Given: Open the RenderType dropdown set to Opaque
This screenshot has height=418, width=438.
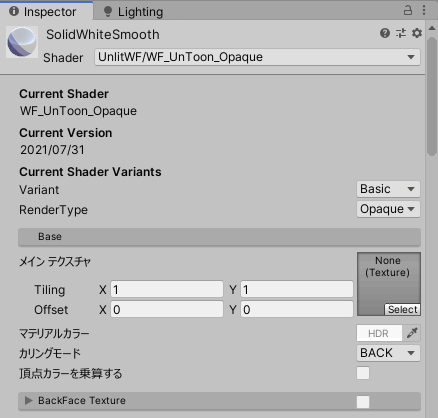Looking at the screenshot, I should tap(388, 209).
